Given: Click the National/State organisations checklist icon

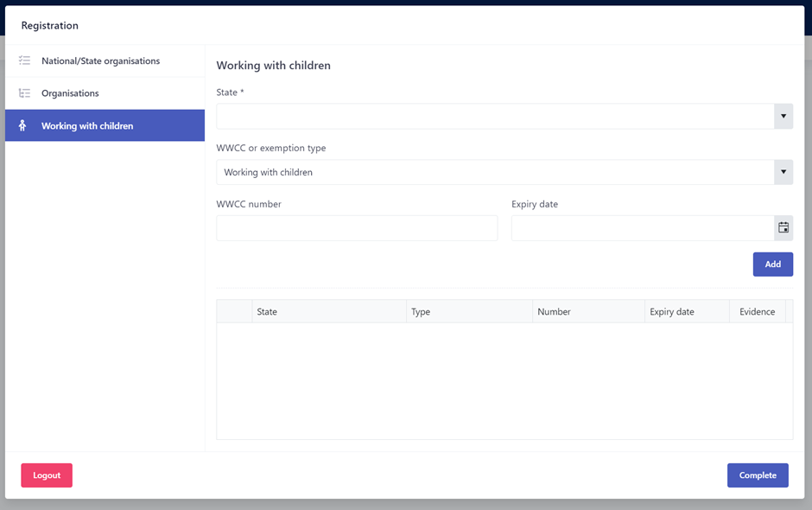Looking at the screenshot, I should 24,61.
